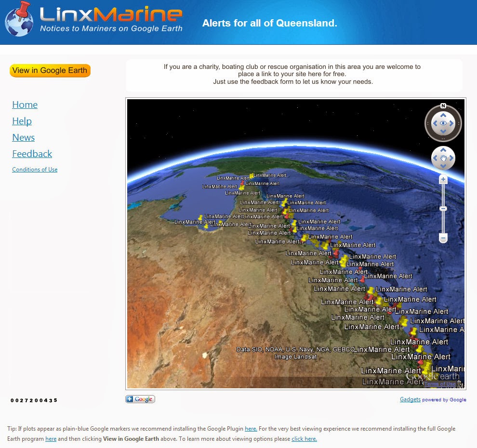
Task: Pan down arrow in move control
Action: 443,166
